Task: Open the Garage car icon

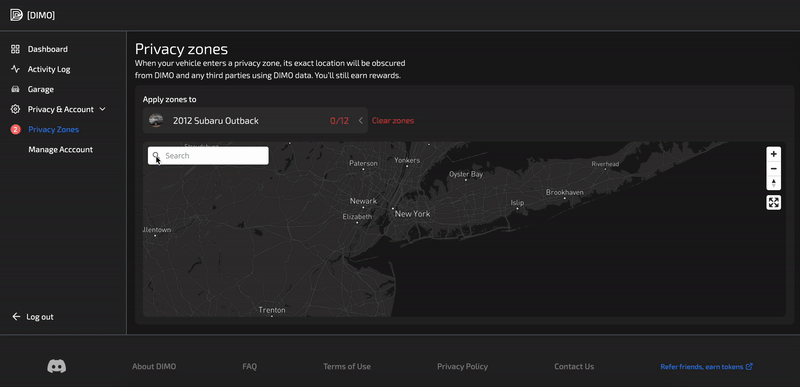Action: (x=15, y=89)
